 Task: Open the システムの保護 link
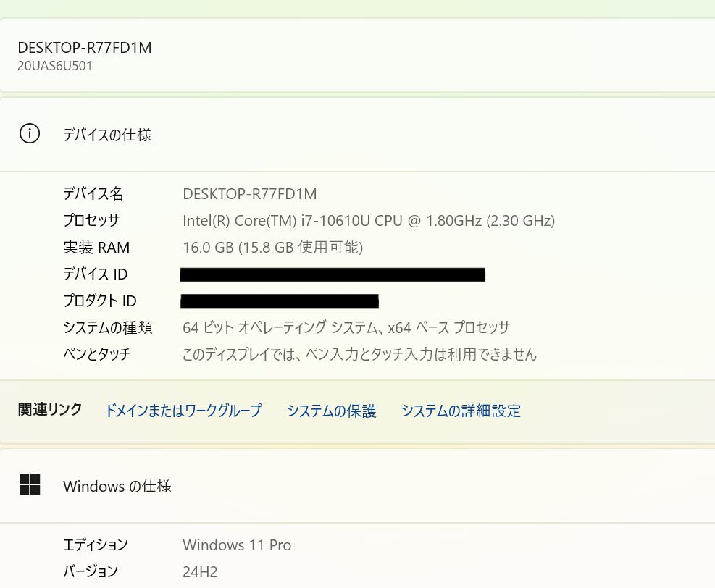[332, 411]
